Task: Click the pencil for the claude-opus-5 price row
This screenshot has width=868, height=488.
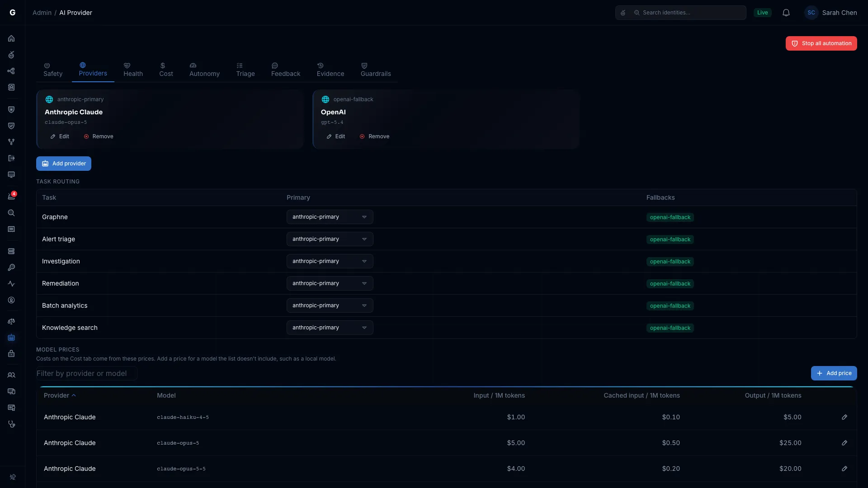Action: (x=844, y=443)
